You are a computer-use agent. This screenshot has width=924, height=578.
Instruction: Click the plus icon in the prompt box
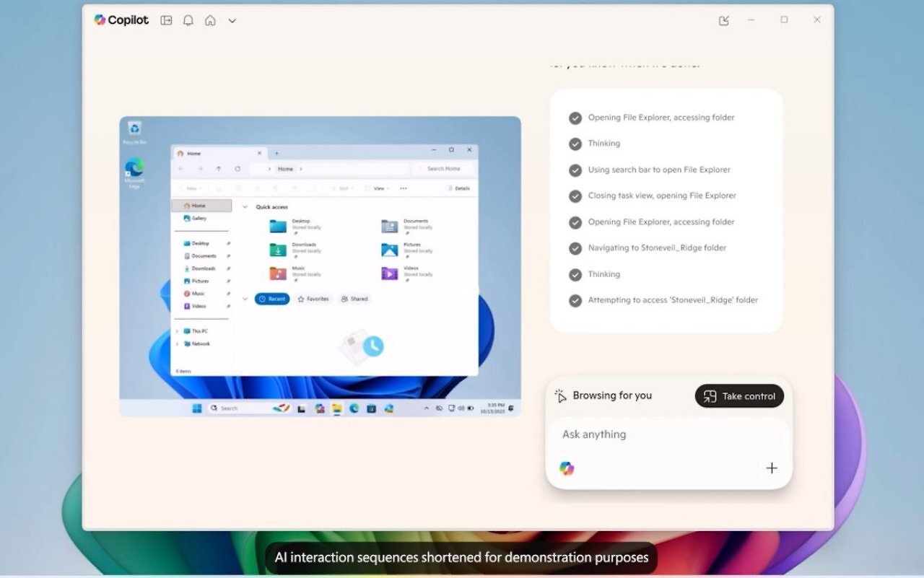[x=772, y=468]
